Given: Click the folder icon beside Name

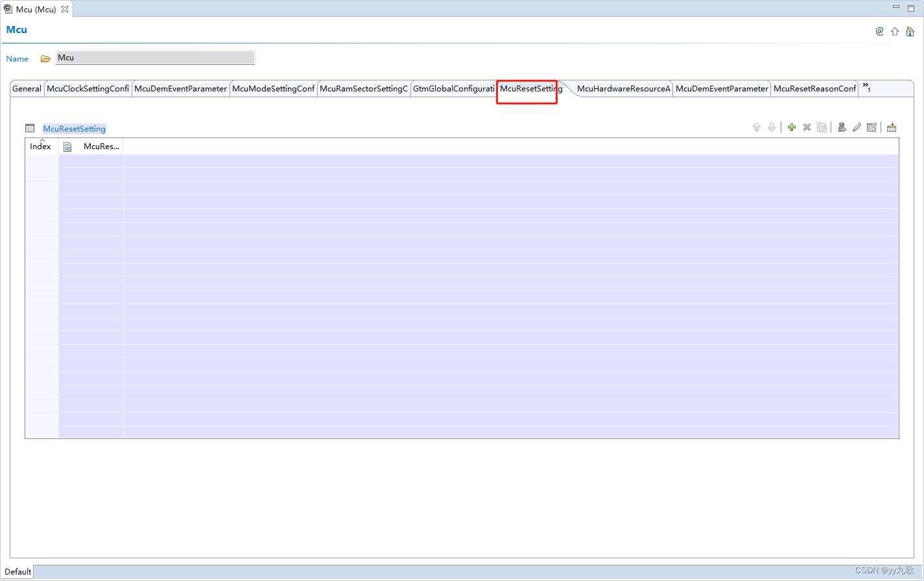Looking at the screenshot, I should (x=45, y=58).
